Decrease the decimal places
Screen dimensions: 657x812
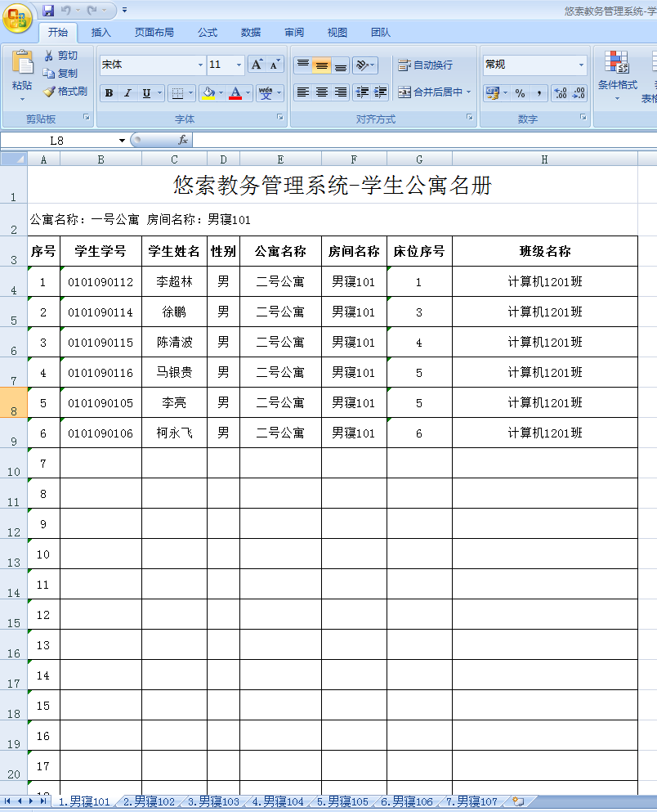click(x=579, y=93)
